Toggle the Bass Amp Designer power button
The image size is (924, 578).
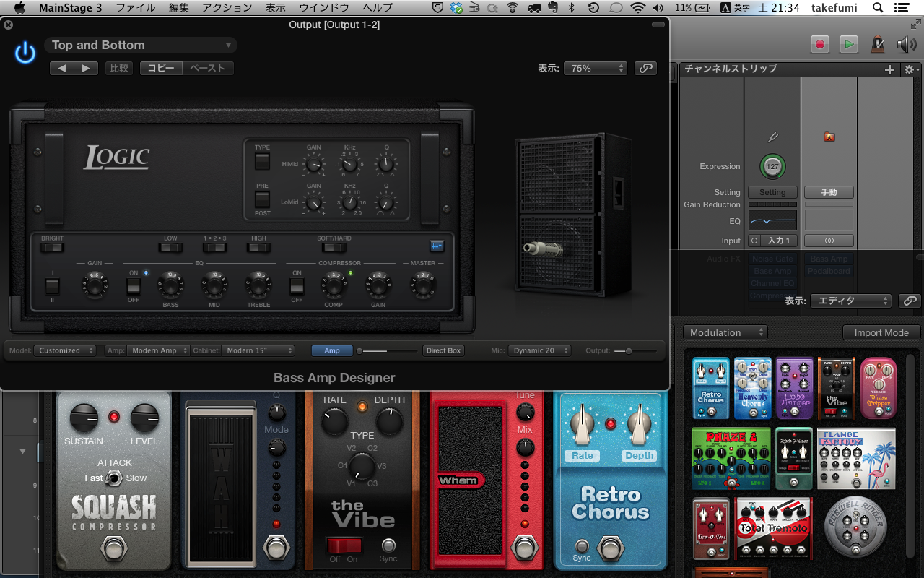[x=25, y=52]
